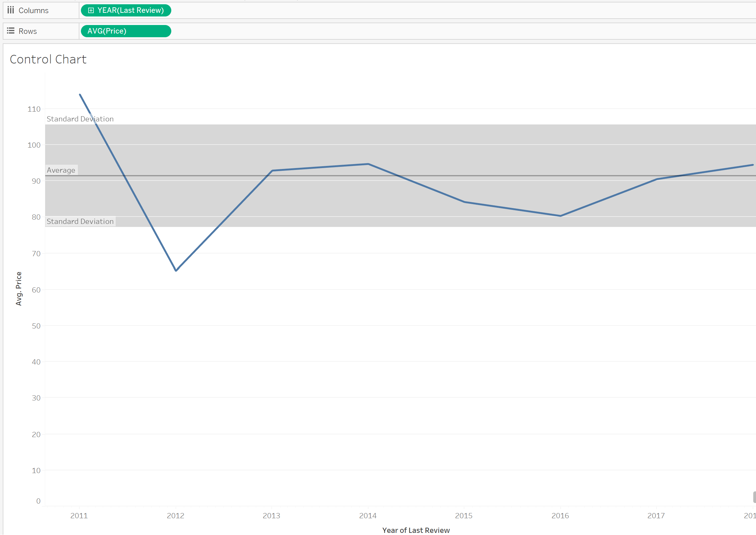Viewport: 756px width, 535px height.
Task: Select the lower Standard Deviation label
Action: tap(80, 221)
